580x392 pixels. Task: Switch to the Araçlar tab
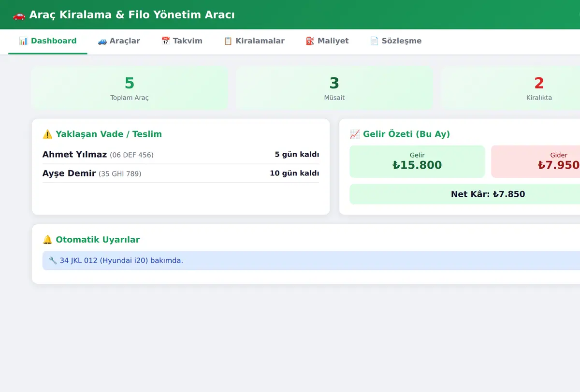pyautogui.click(x=119, y=41)
